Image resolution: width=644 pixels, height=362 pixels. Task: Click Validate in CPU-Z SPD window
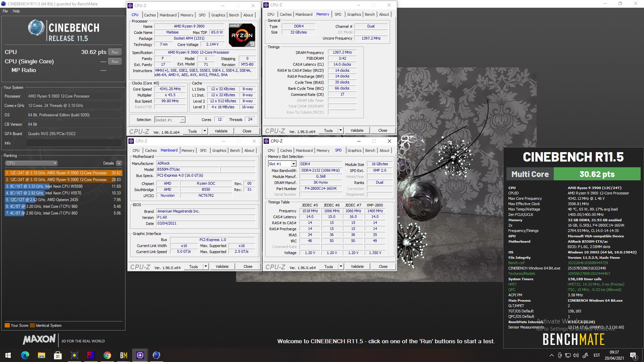(x=357, y=266)
